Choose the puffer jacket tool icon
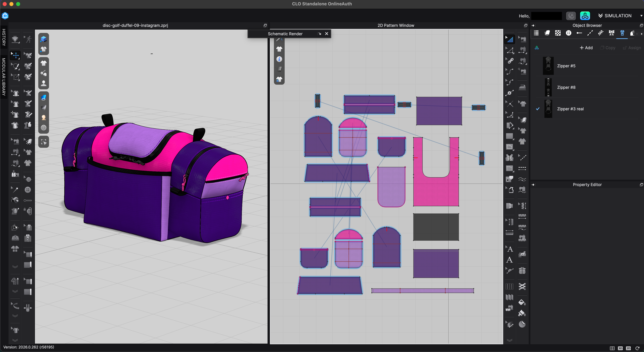Screen dimensions: 644x352 [522, 270]
